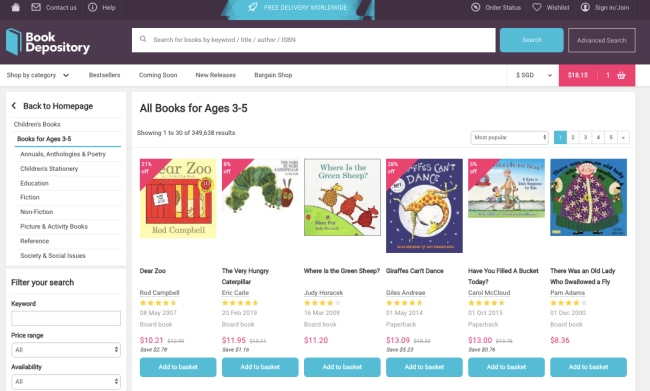The width and height of the screenshot is (650, 391).
Task: Click the Book Depository logo
Action: point(48,42)
